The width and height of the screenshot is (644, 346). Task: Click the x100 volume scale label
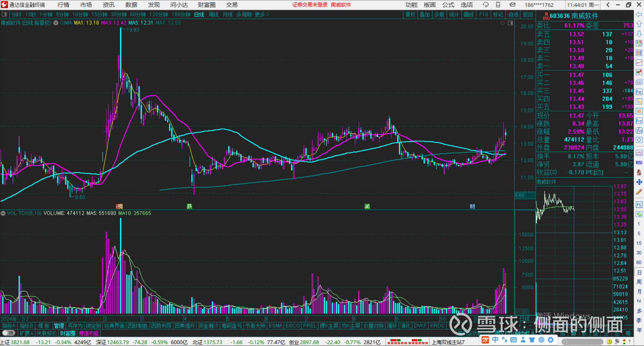click(x=521, y=312)
